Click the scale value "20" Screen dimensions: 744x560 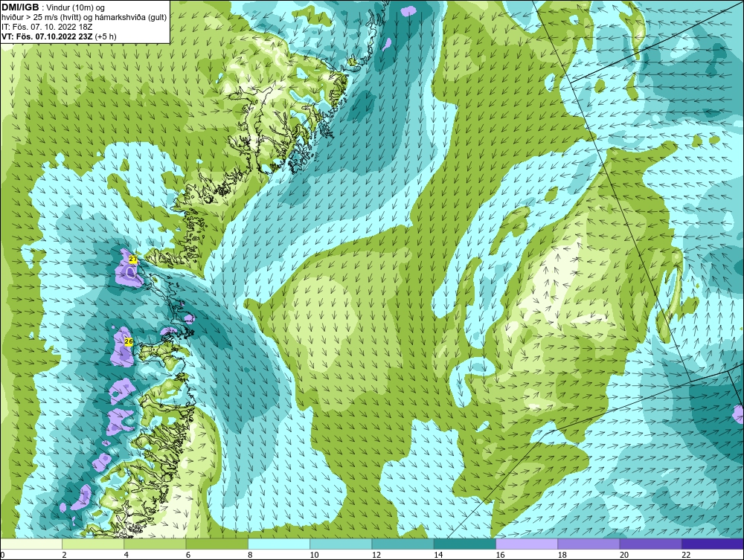[624, 556]
